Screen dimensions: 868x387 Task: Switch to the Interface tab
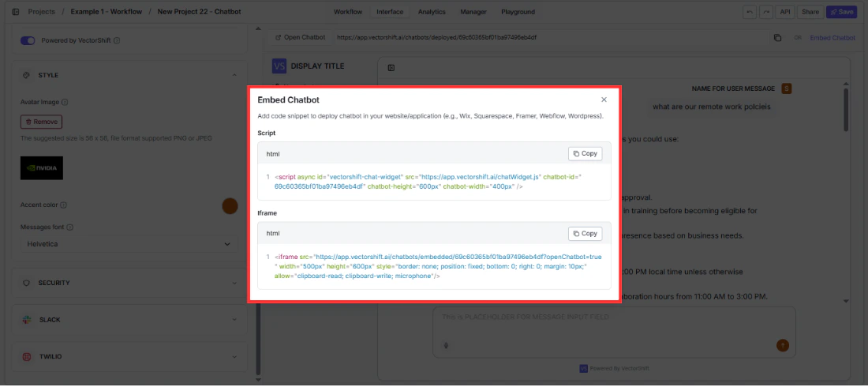391,12
